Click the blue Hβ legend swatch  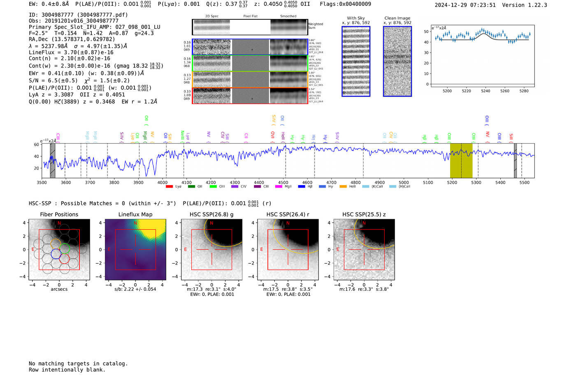click(302, 187)
